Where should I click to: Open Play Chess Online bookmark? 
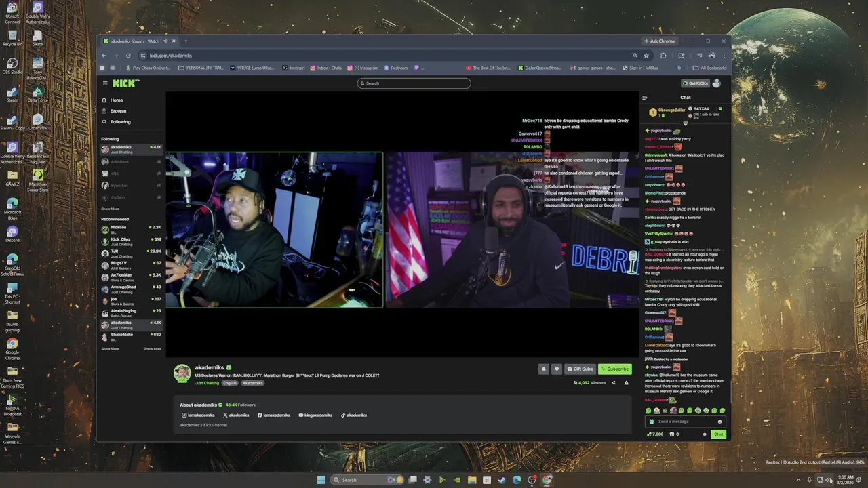click(x=148, y=68)
